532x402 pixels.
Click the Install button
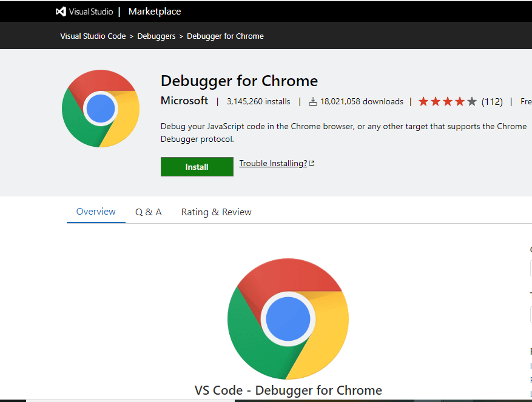click(197, 167)
